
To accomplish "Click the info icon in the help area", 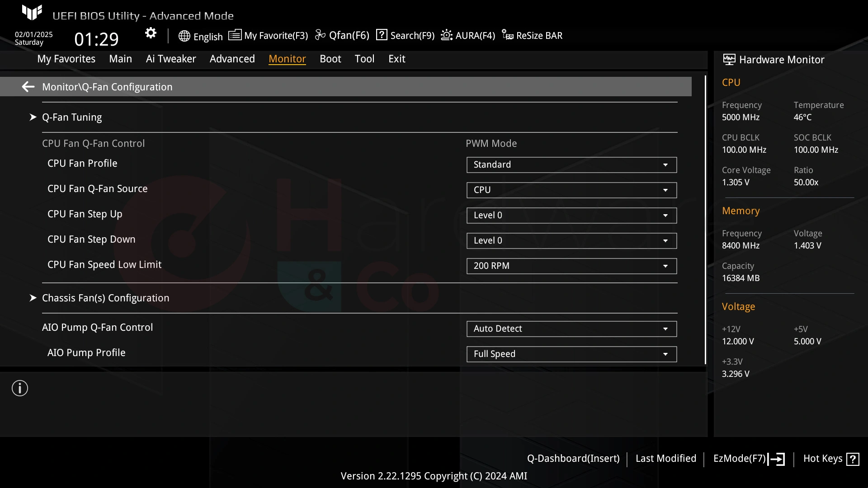I will point(20,388).
